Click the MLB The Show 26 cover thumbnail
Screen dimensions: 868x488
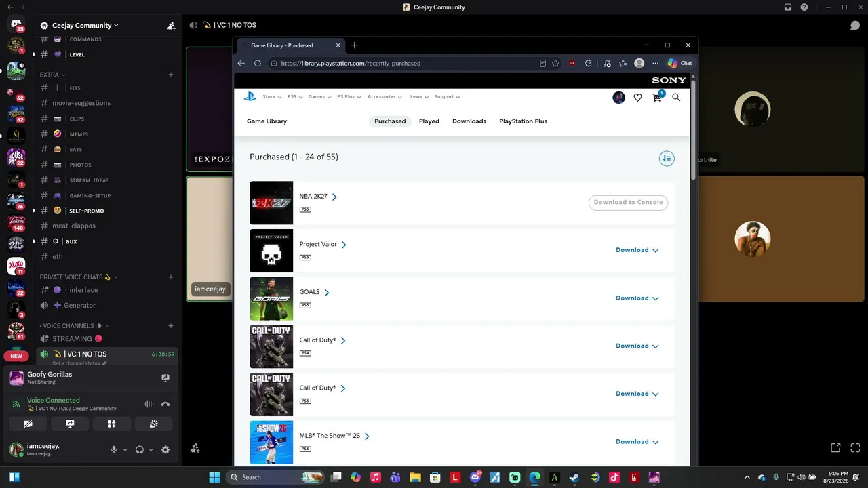coord(271,443)
